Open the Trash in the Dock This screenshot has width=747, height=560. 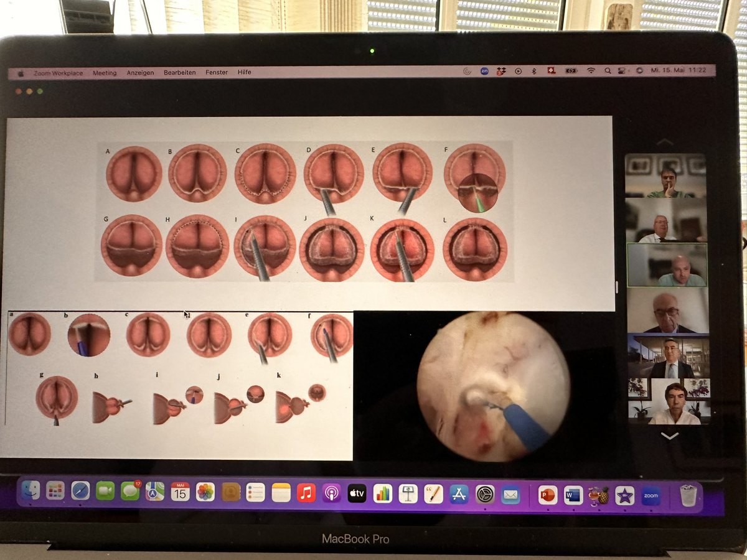[x=688, y=496]
